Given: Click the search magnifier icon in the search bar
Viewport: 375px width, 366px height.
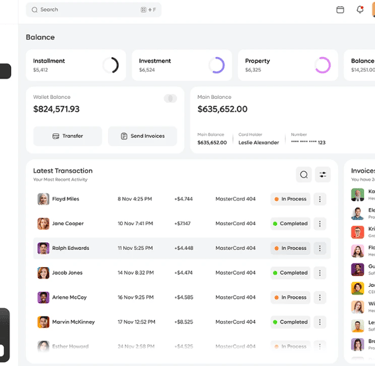Looking at the screenshot, I should tap(34, 10).
